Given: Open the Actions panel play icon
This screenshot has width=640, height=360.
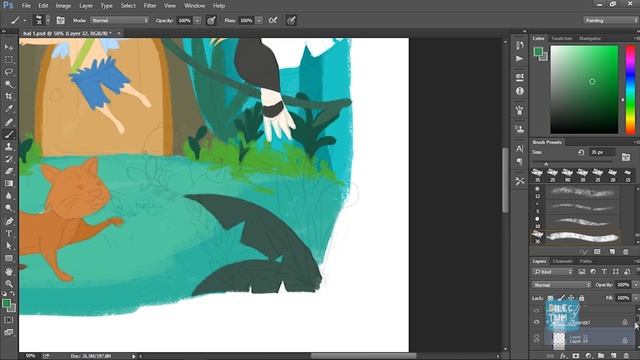Looking at the screenshot, I should tap(520, 59).
